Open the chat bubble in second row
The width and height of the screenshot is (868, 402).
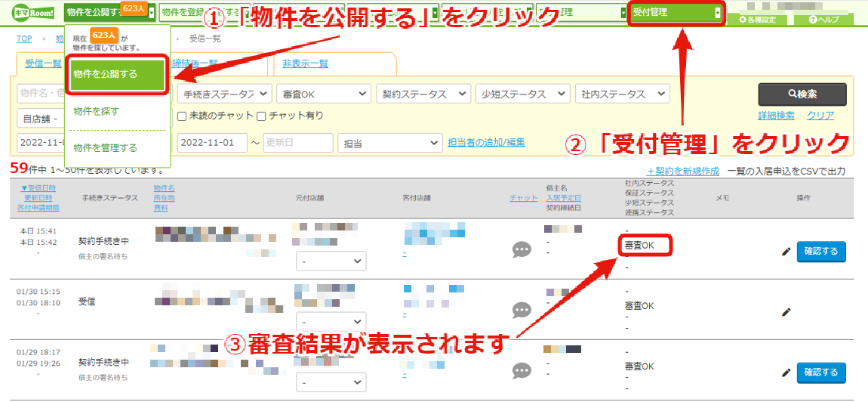pos(522,311)
